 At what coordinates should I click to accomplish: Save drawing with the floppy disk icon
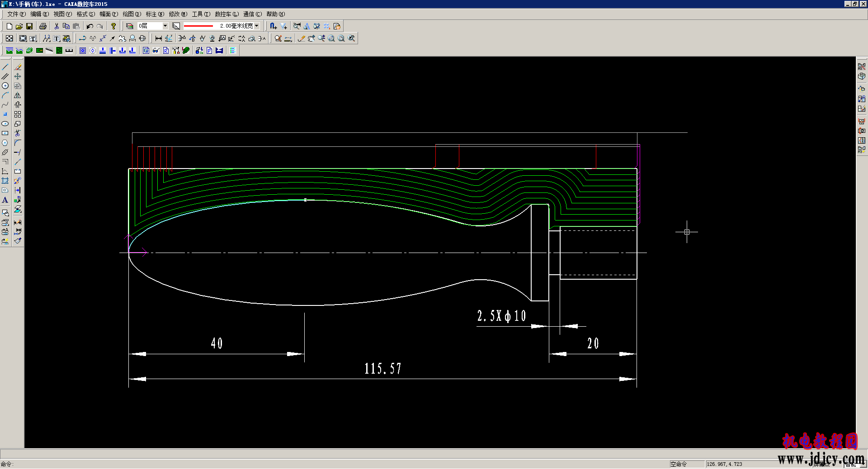tap(29, 26)
